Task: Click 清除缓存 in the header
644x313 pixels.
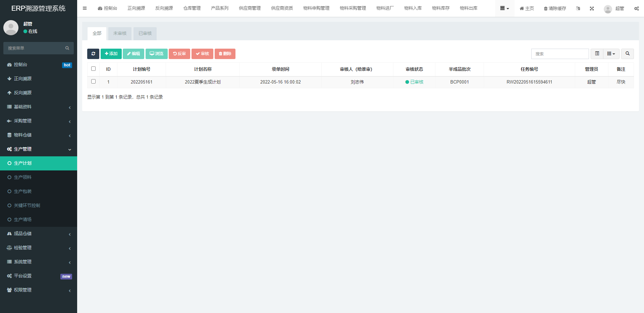Action: point(555,8)
